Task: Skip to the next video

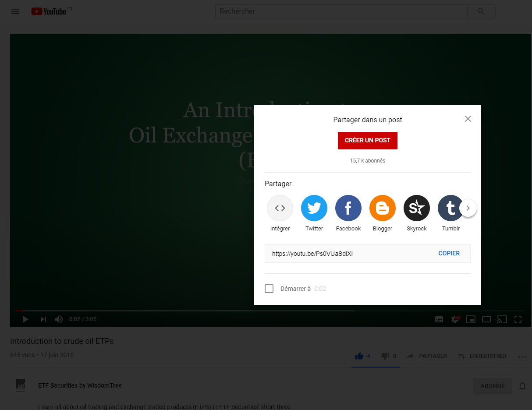Action: pyautogui.click(x=43, y=319)
